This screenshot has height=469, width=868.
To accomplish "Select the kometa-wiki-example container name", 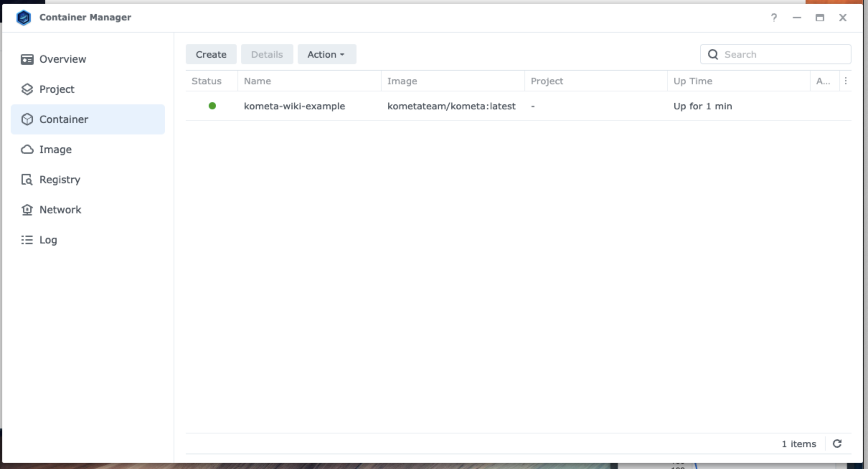I will [294, 106].
